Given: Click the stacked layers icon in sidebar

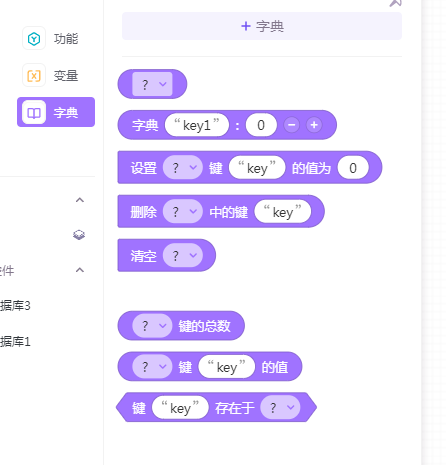Looking at the screenshot, I should pyautogui.click(x=79, y=235).
